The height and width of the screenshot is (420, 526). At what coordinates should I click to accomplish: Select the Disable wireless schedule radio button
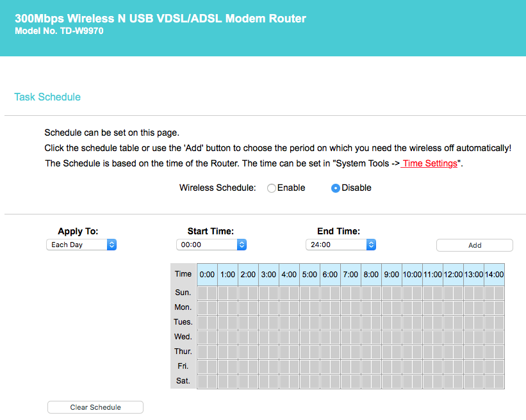pyautogui.click(x=335, y=188)
